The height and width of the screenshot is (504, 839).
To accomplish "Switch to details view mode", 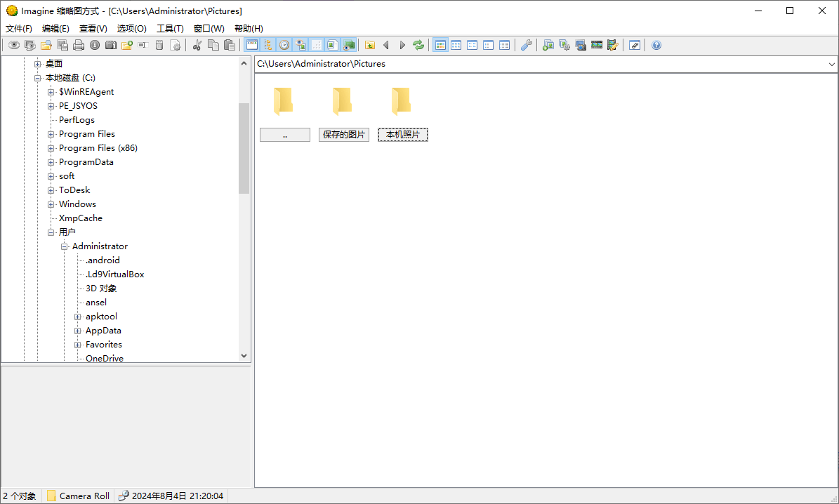I will click(504, 44).
